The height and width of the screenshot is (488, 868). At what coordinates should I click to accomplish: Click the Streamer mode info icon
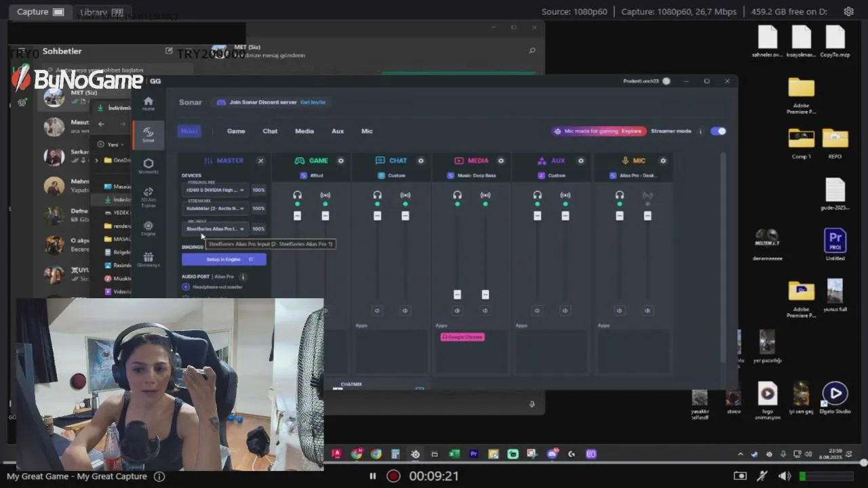coord(700,131)
